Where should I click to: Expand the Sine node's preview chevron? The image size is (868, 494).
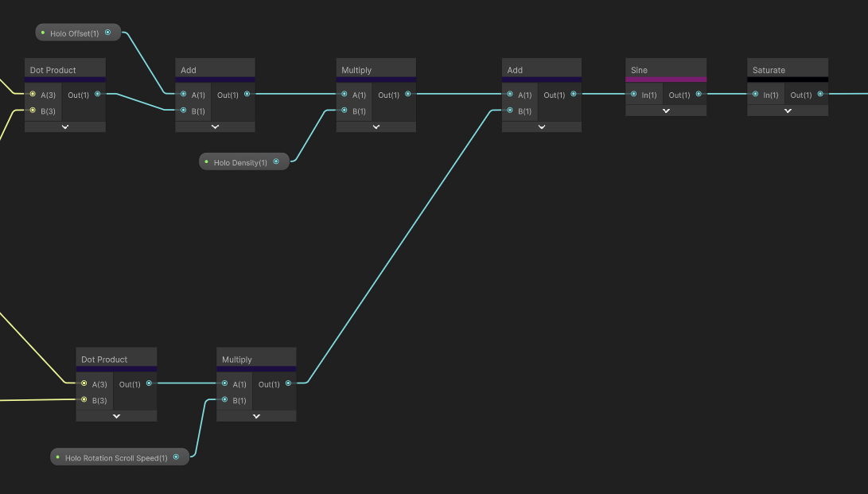666,111
